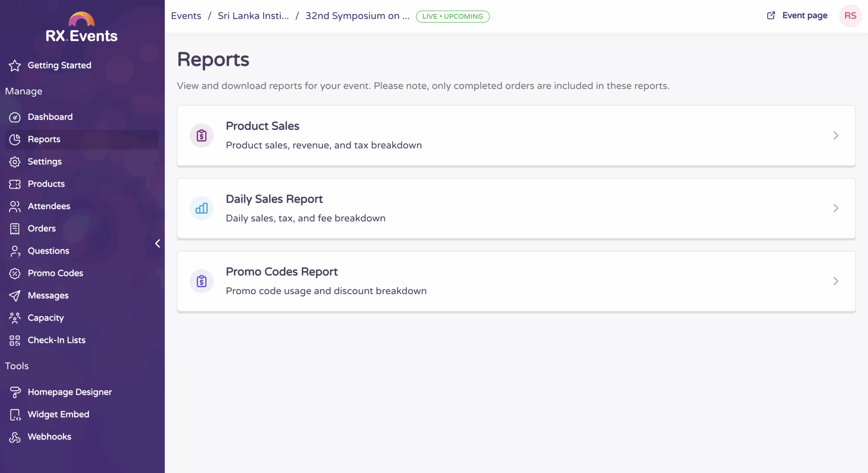The width and height of the screenshot is (868, 473).
Task: Click the Events breadcrumb link
Action: click(186, 16)
